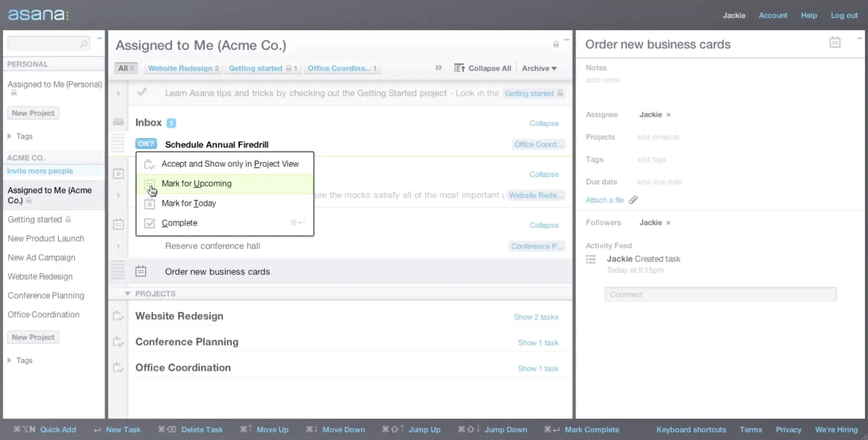
Task: Click the Quick Add shortcut
Action: [58, 430]
